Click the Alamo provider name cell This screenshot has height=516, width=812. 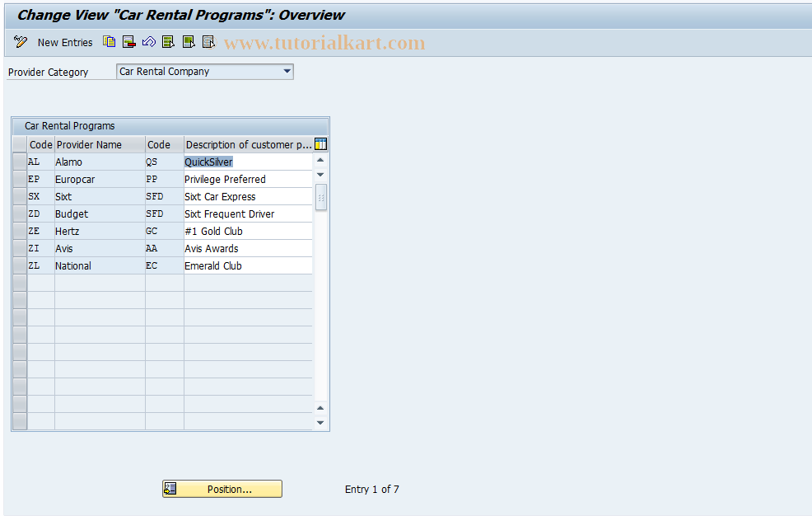tap(100, 162)
